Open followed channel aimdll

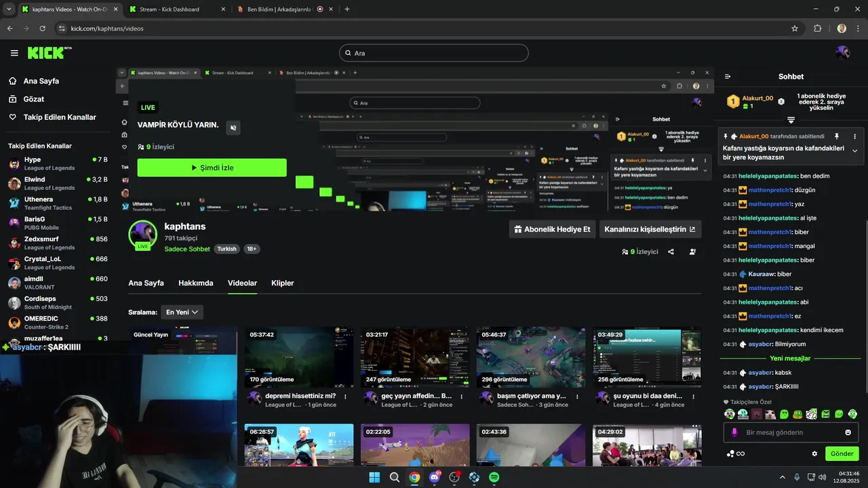pos(58,283)
